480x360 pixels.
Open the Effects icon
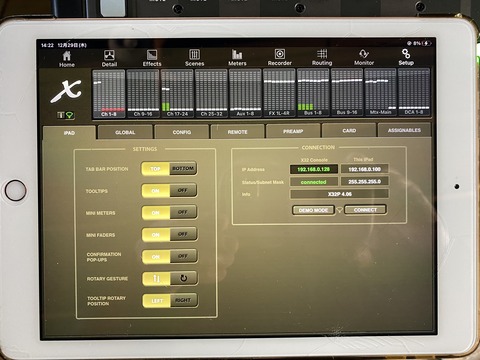152,58
